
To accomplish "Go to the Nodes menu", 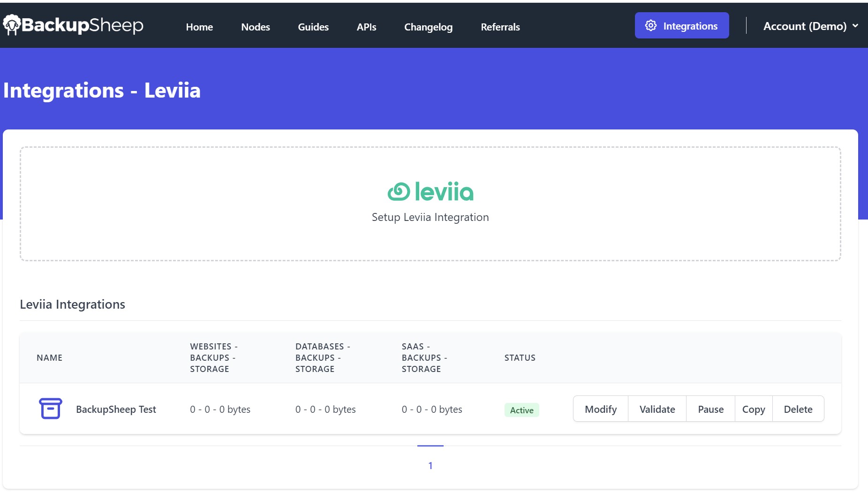I will pyautogui.click(x=256, y=27).
